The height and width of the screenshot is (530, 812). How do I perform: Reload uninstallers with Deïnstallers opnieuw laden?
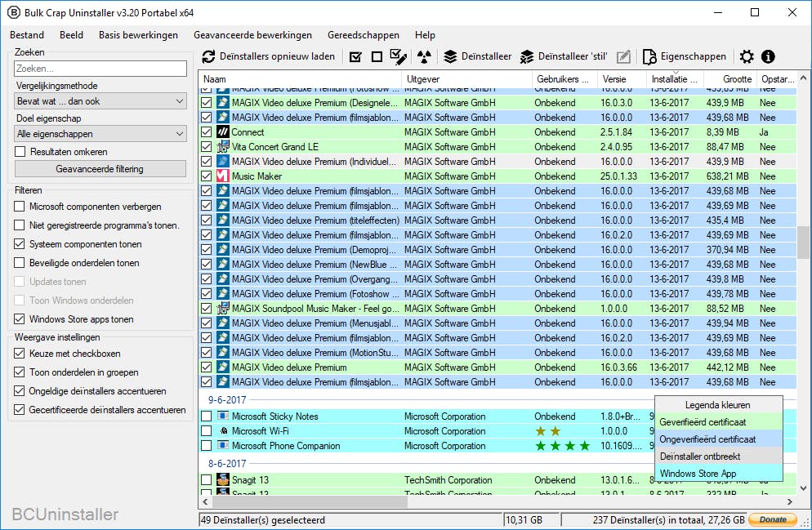tap(268, 56)
